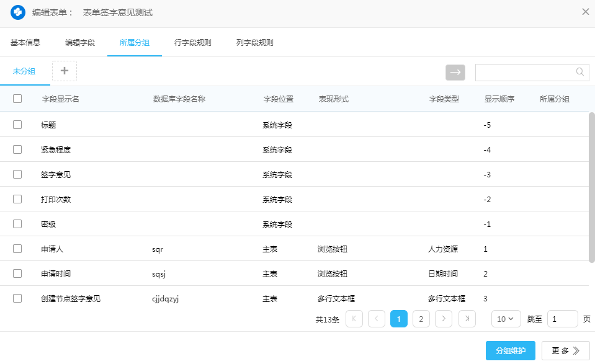Go to page 2

click(421, 319)
